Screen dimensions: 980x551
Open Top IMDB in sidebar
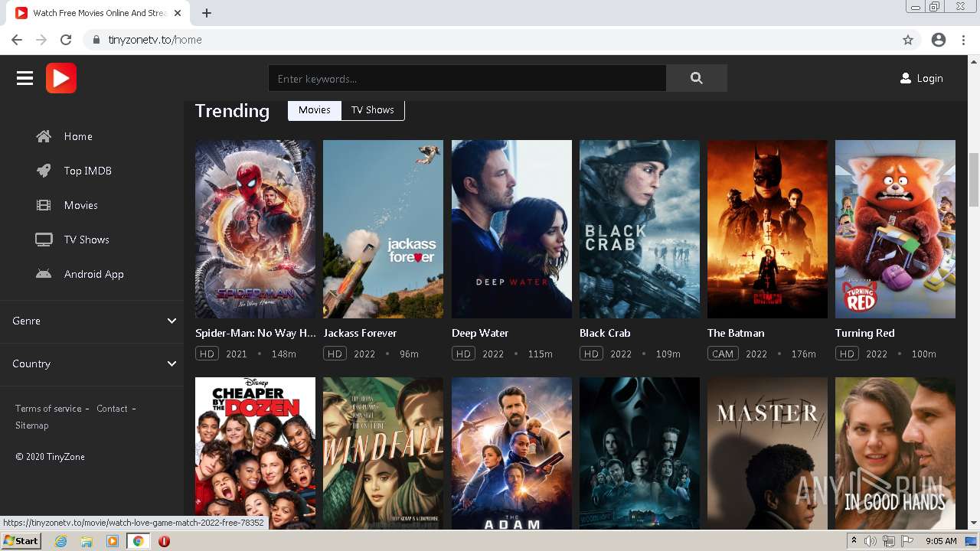88,171
